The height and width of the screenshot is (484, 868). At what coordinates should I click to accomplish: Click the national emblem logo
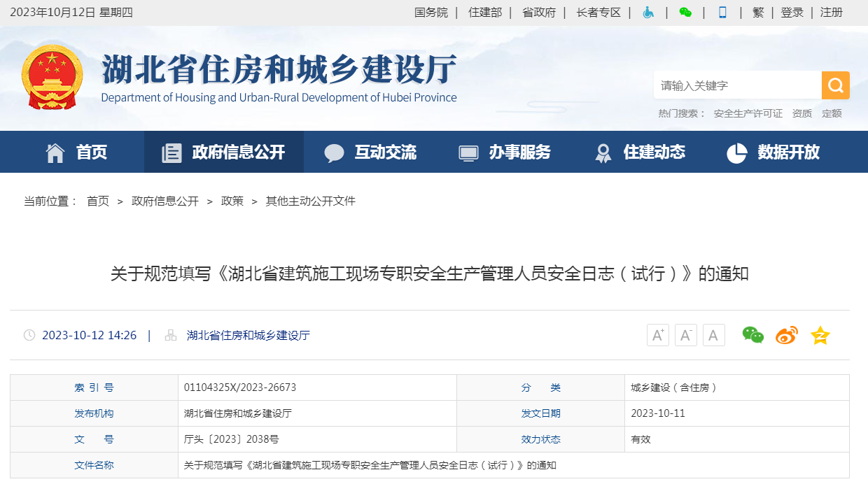52,77
